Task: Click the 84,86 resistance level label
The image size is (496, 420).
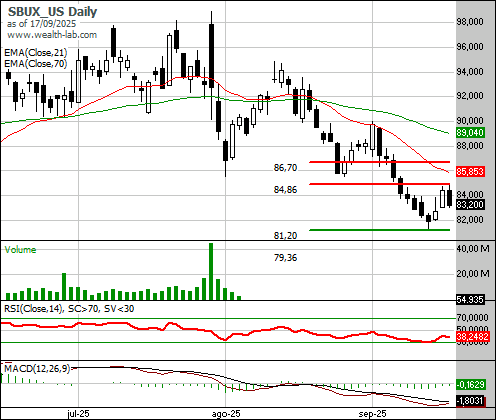Action: click(285, 189)
